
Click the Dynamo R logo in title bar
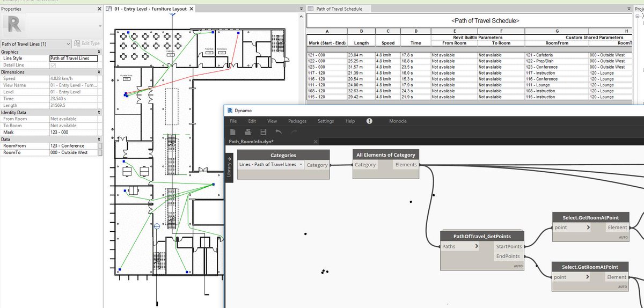click(x=229, y=111)
